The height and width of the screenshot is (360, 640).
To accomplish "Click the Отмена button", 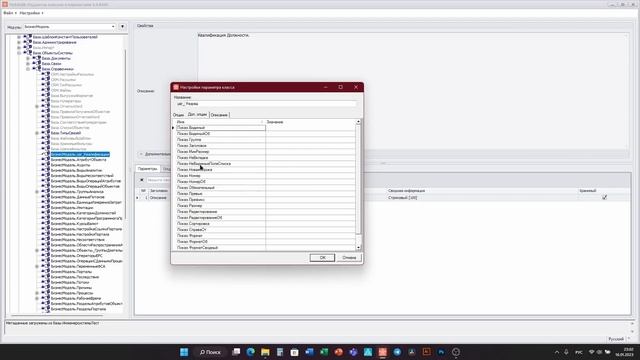I will pyautogui.click(x=349, y=258).
